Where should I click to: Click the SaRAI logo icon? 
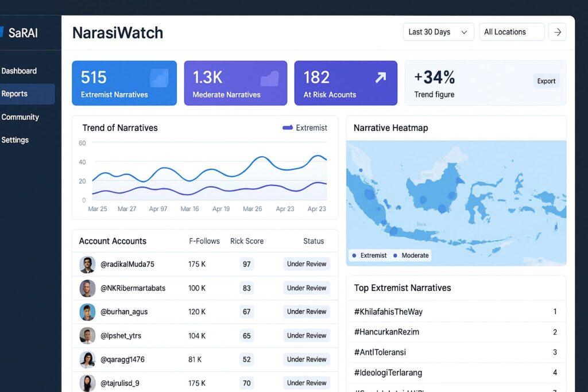click(x=2, y=32)
